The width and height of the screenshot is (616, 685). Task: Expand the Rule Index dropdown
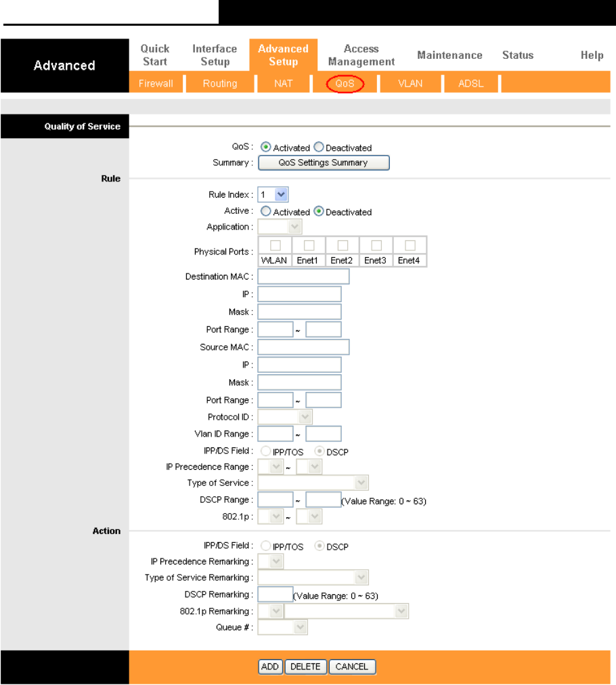(x=273, y=194)
